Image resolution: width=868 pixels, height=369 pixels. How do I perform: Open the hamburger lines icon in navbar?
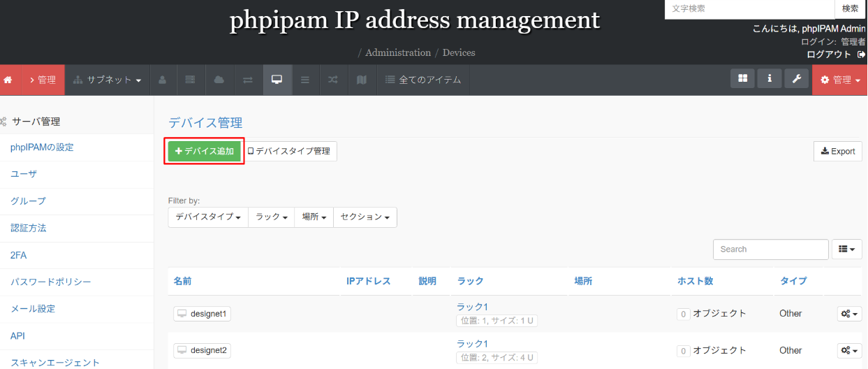click(x=305, y=80)
